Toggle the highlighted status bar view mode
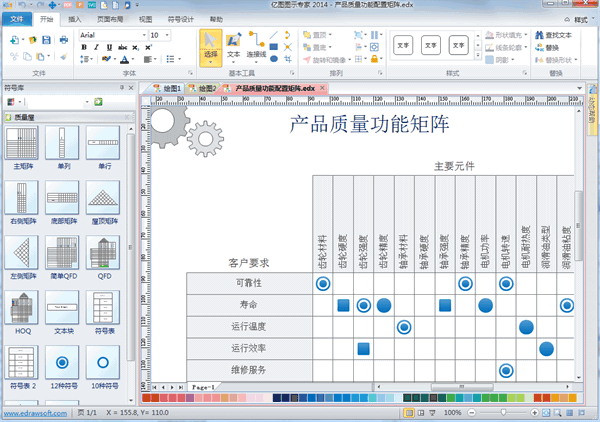 pos(410,412)
